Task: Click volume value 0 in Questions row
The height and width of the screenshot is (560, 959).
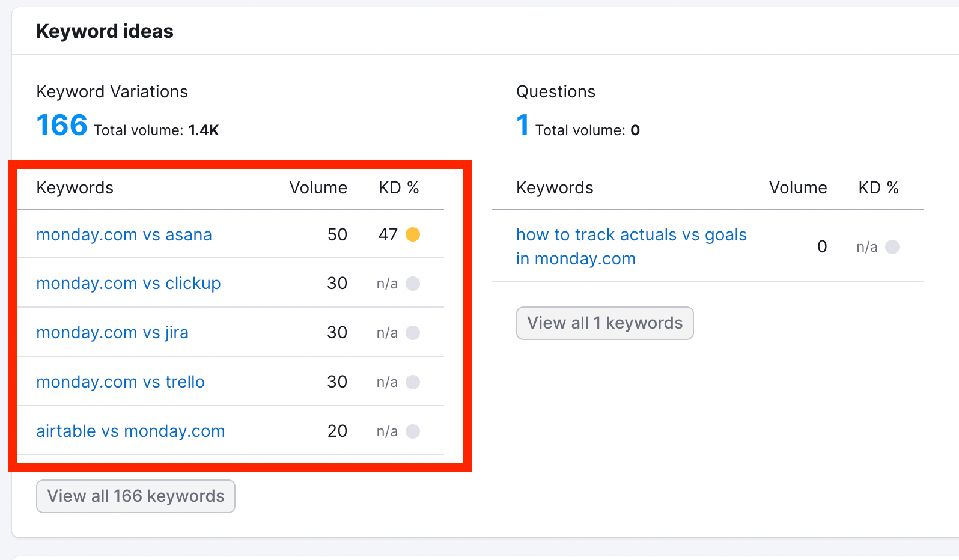Action: coord(822,246)
